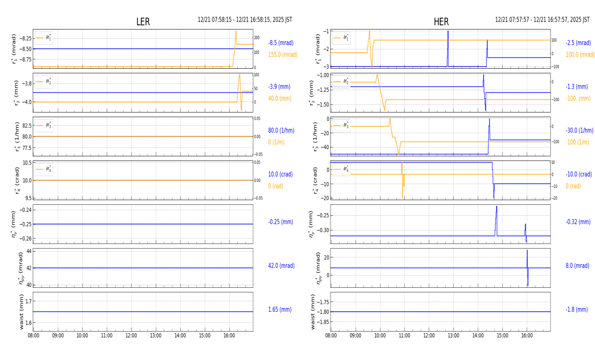Click the HER plot title
Image resolution: width=595 pixels, height=364 pixels.
tap(441, 22)
